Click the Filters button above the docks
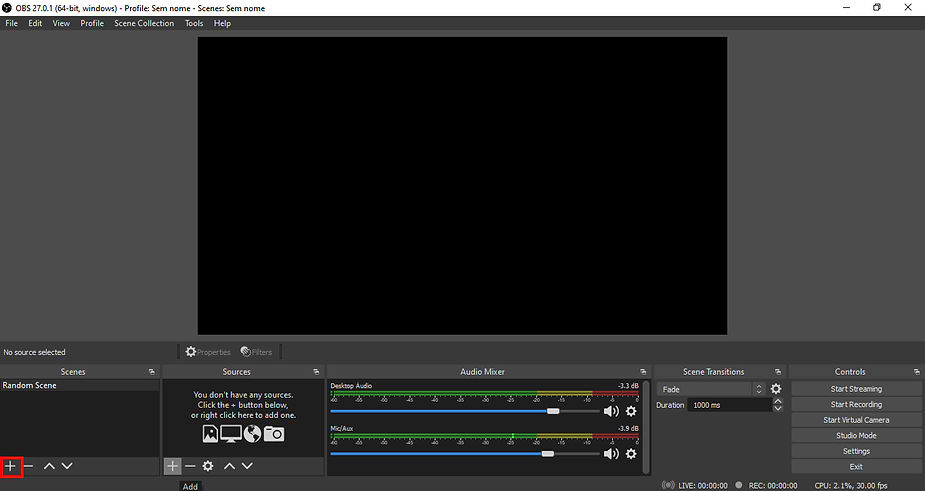 tap(257, 352)
